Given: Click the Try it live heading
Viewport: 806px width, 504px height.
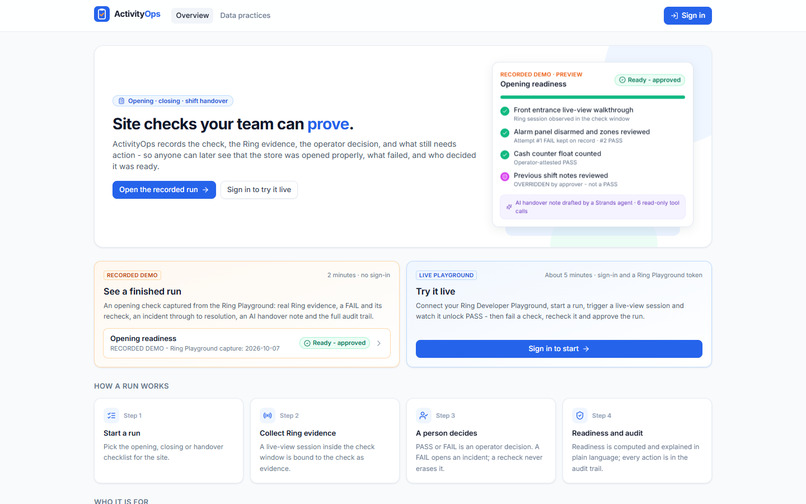Looking at the screenshot, I should [x=435, y=292].
